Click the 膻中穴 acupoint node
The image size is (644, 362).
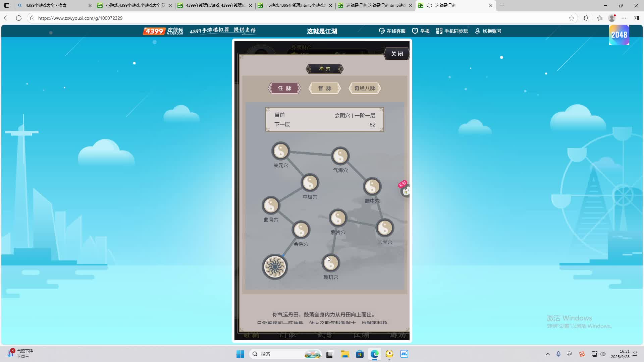tap(372, 187)
